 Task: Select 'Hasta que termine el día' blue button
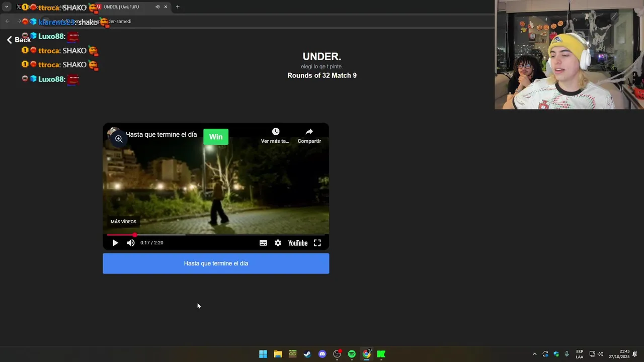coord(216,263)
